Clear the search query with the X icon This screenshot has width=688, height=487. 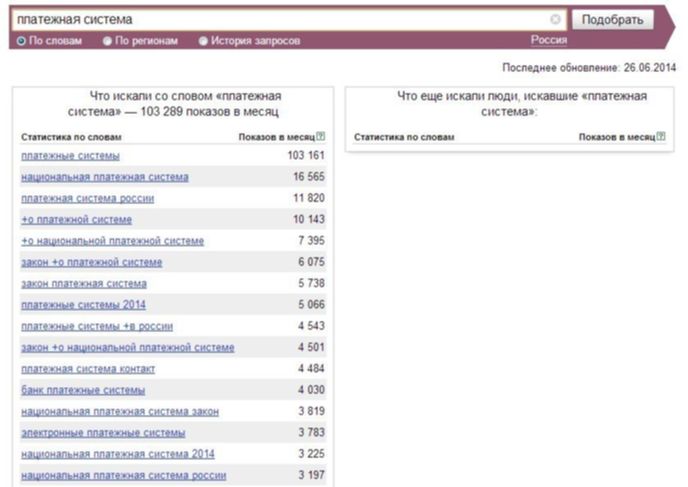point(555,19)
